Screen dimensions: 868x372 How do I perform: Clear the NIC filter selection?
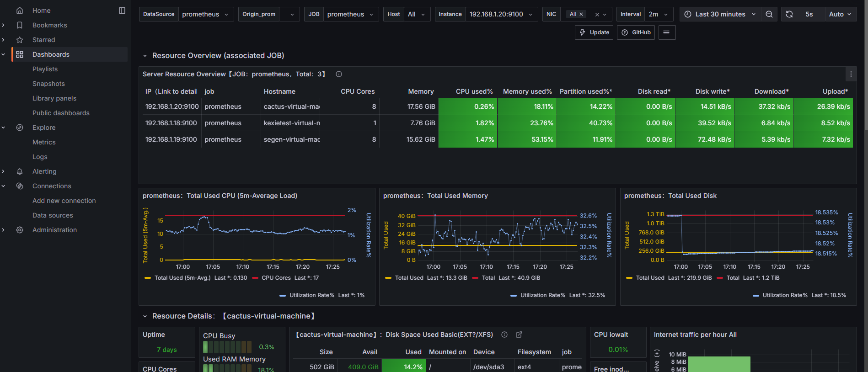pos(597,15)
